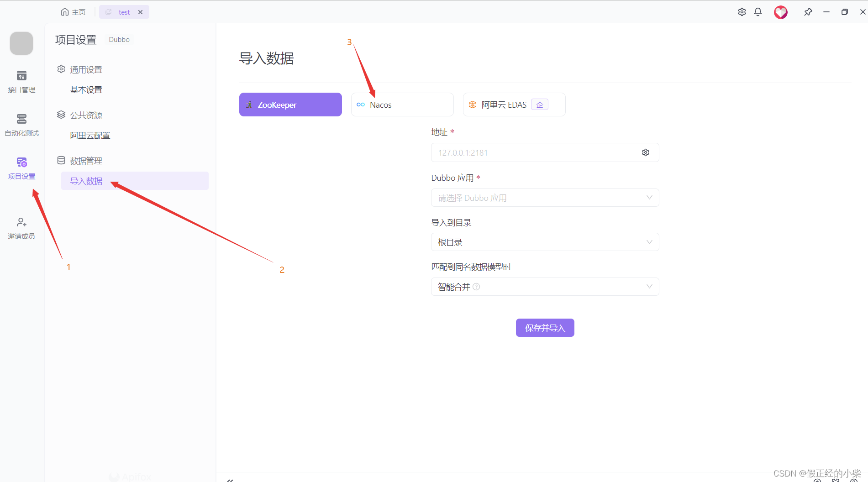Focus the 地址 address input field
Image resolution: width=868 pixels, height=482 pixels.
click(x=545, y=152)
